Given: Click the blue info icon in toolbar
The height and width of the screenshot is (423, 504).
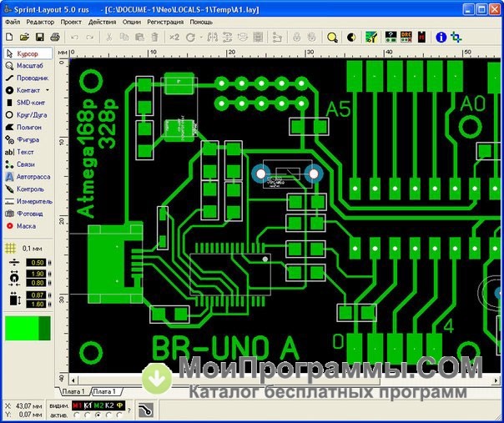Looking at the screenshot, I should (x=441, y=38).
